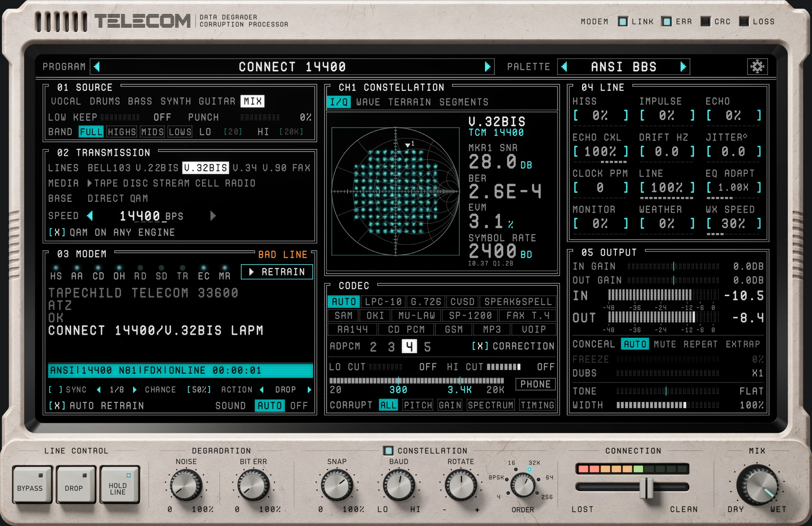Decrease speed with left arrow
The width and height of the screenshot is (812, 526).
click(x=90, y=216)
